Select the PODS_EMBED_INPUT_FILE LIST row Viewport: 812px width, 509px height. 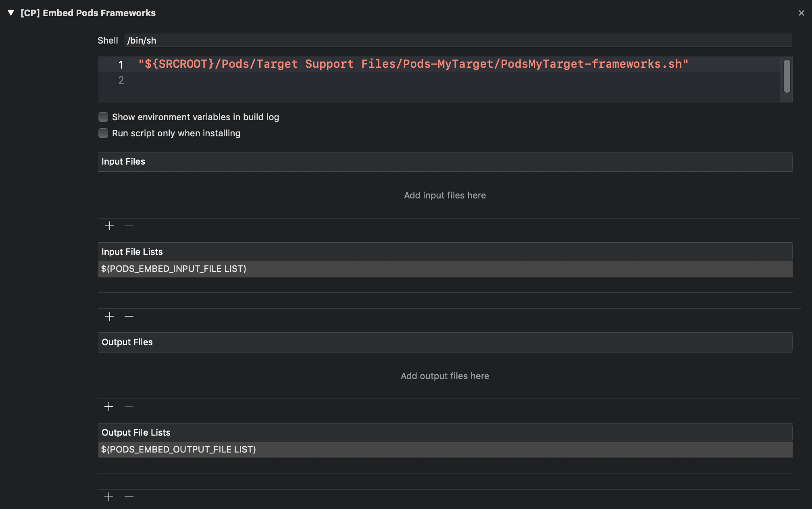click(x=445, y=269)
